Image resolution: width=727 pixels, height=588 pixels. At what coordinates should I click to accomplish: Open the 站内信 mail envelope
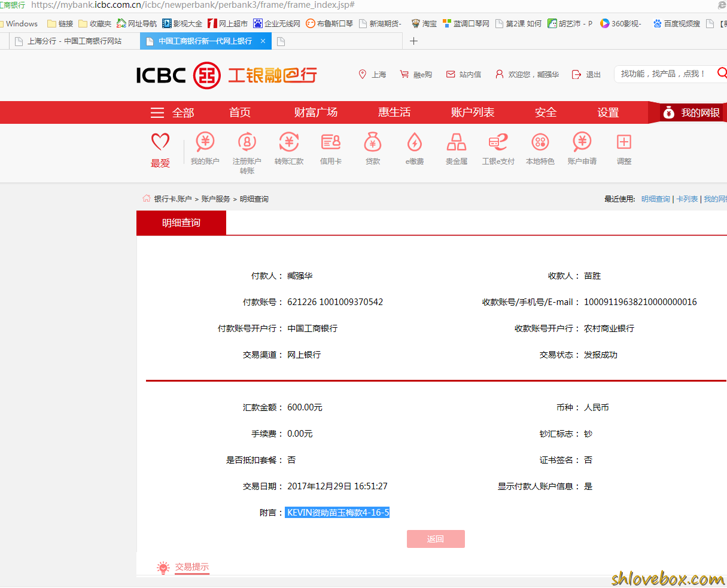tap(451, 74)
